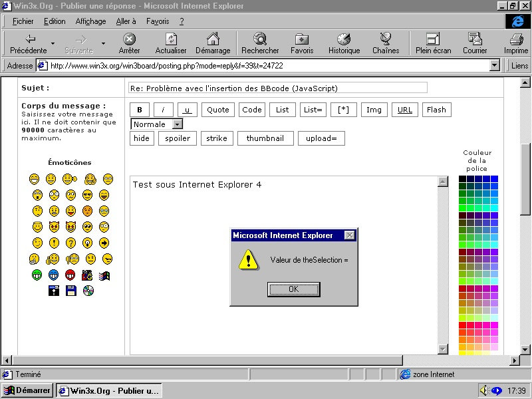This screenshot has width=532, height=399.
Task: Open the Suivante history dropdown arrow
Action: [x=103, y=43]
